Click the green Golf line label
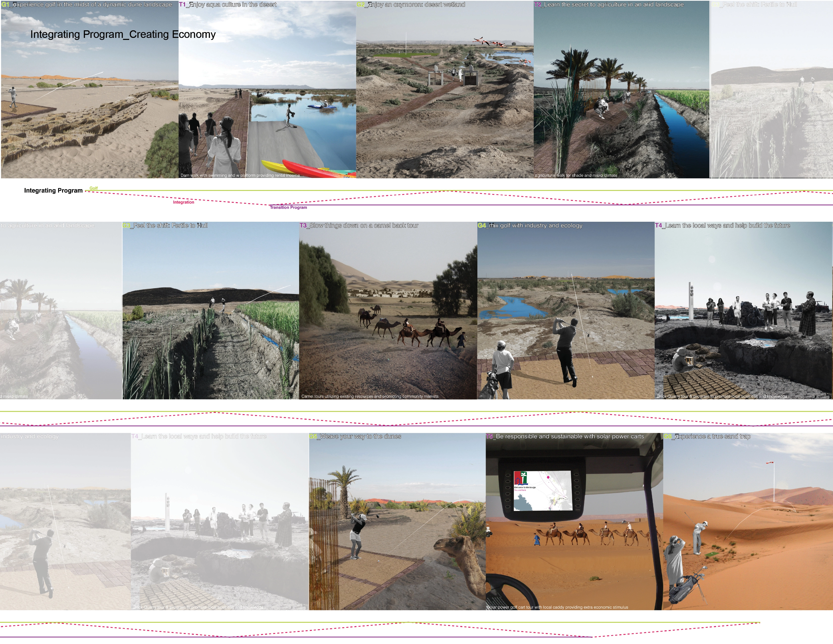Screen dimensions: 833x644 [93, 188]
